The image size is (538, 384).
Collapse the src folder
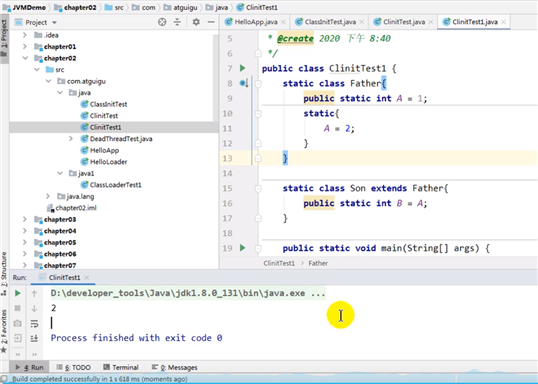[37, 70]
